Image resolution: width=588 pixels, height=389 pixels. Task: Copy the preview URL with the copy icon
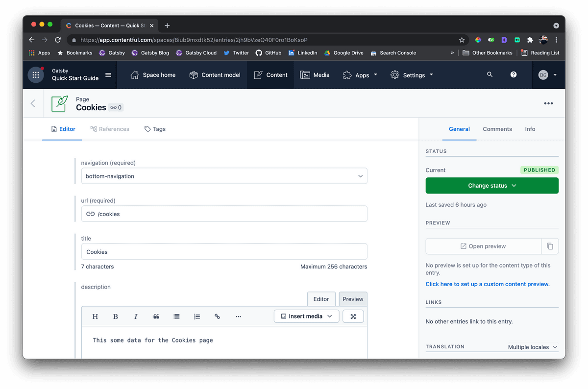[x=550, y=246]
